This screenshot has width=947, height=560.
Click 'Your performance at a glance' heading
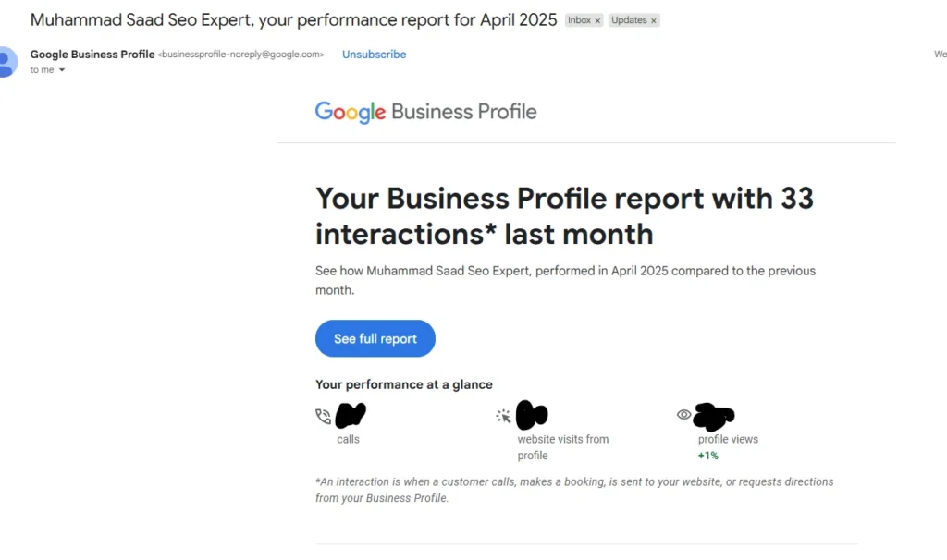click(404, 384)
